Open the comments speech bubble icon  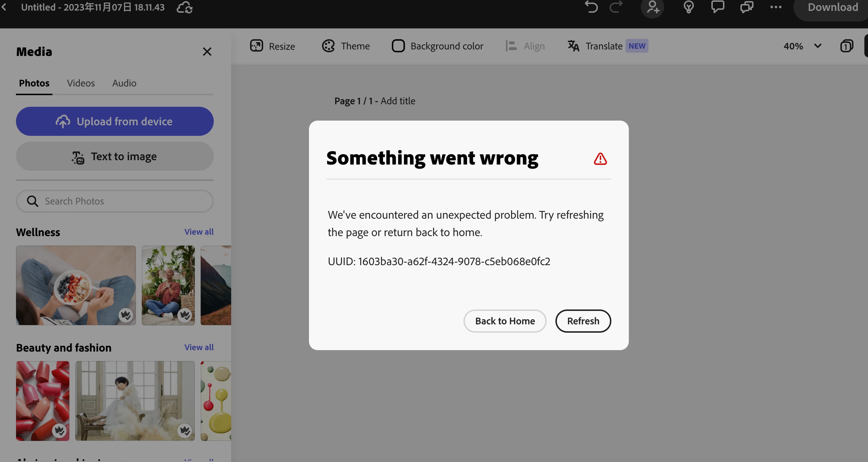tap(718, 7)
